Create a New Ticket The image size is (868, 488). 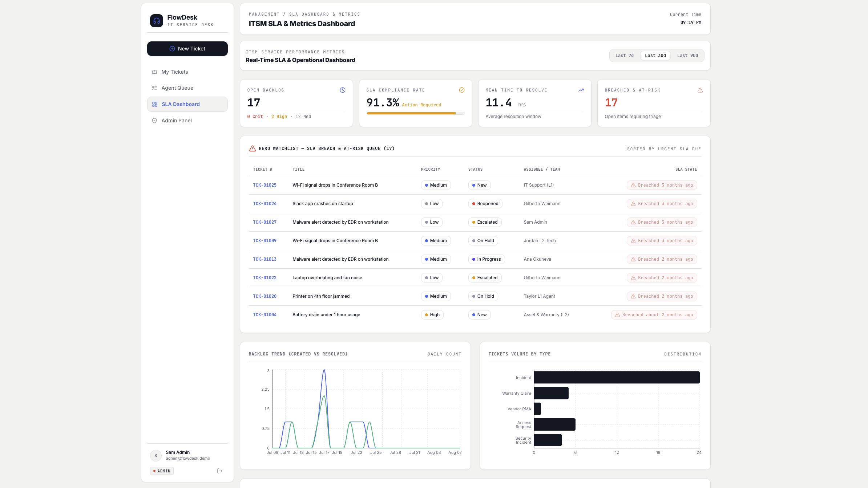click(x=187, y=49)
